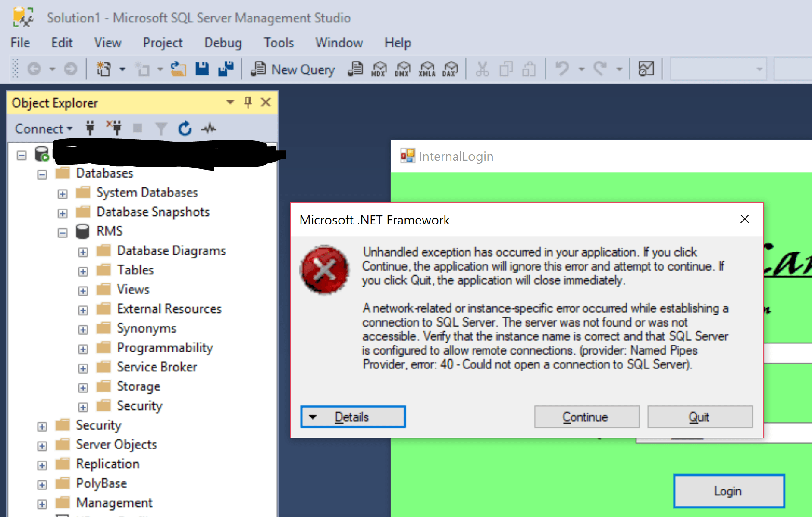812x517 pixels.
Task: Select the External Resources folder
Action: pos(169,309)
